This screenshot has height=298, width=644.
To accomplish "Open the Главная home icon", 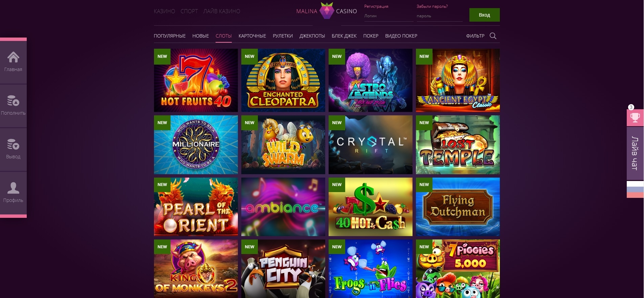I will [x=13, y=57].
